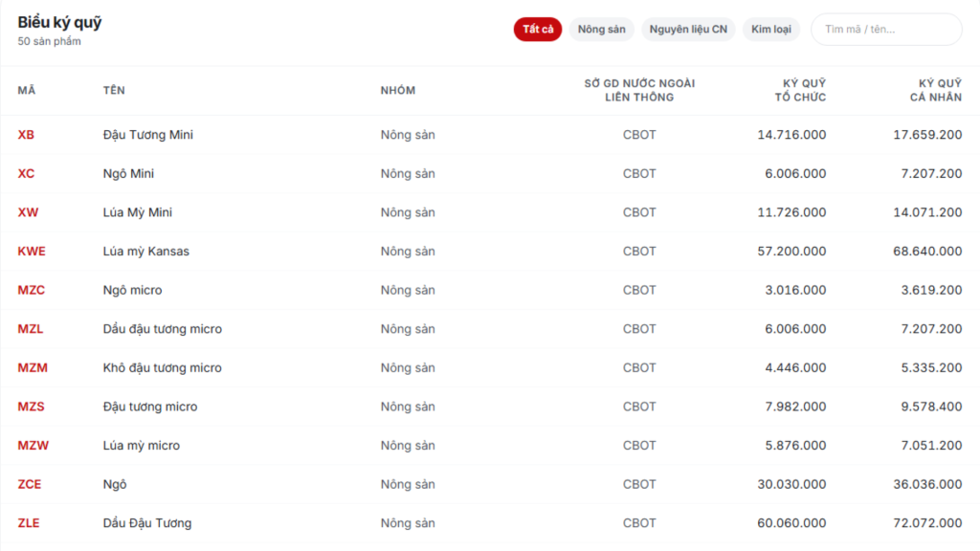This screenshot has height=551, width=980.
Task: Select the 'Tất cả' filter tab
Action: coord(538,30)
